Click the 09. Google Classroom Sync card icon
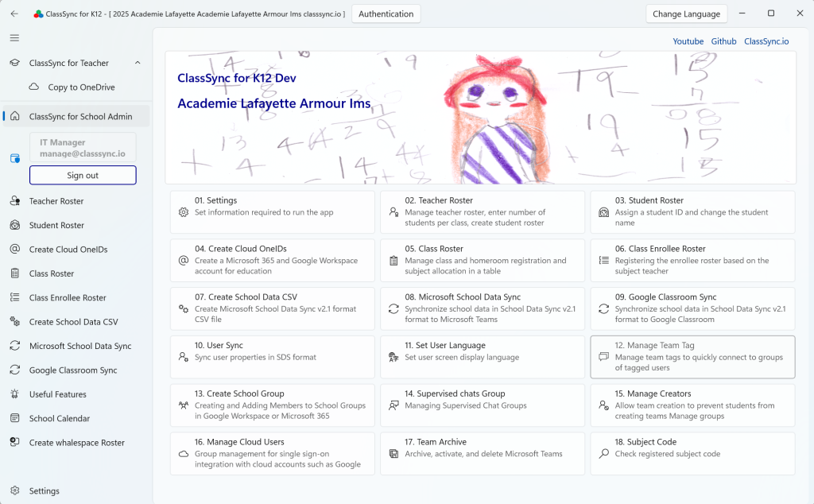The width and height of the screenshot is (814, 504). [604, 308]
